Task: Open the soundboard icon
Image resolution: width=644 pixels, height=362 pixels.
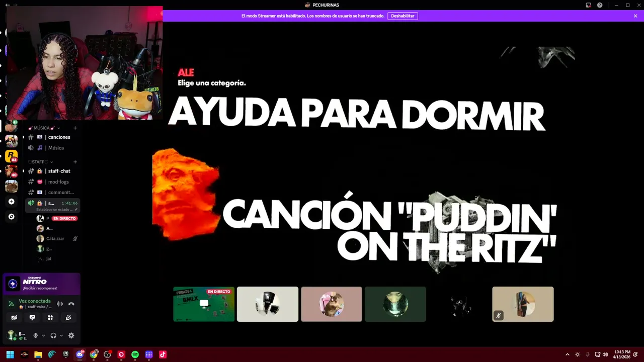Action: pos(68,318)
